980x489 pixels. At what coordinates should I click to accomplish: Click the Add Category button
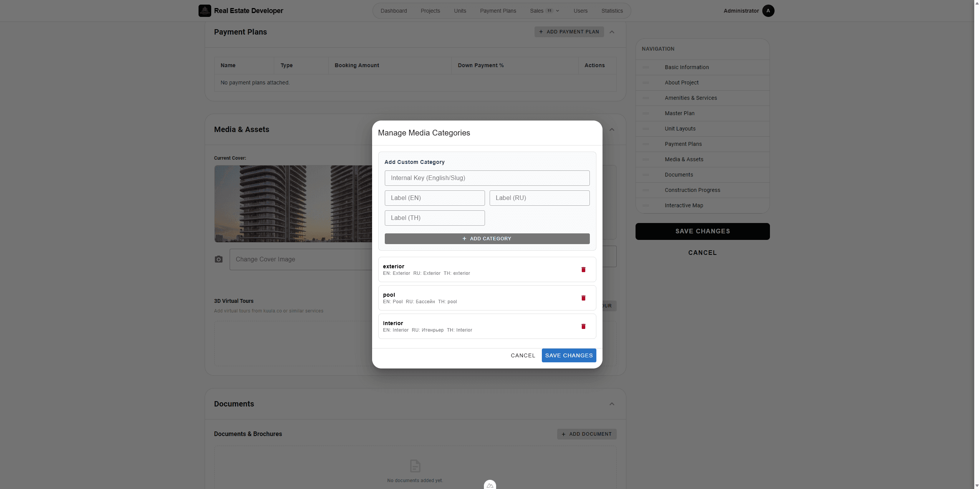[487, 239]
